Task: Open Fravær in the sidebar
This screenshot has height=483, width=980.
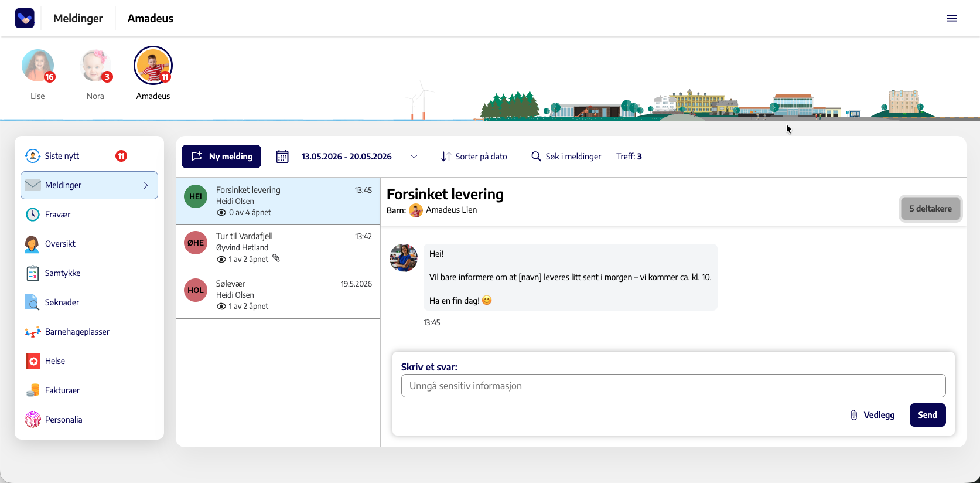Action: click(x=89, y=215)
